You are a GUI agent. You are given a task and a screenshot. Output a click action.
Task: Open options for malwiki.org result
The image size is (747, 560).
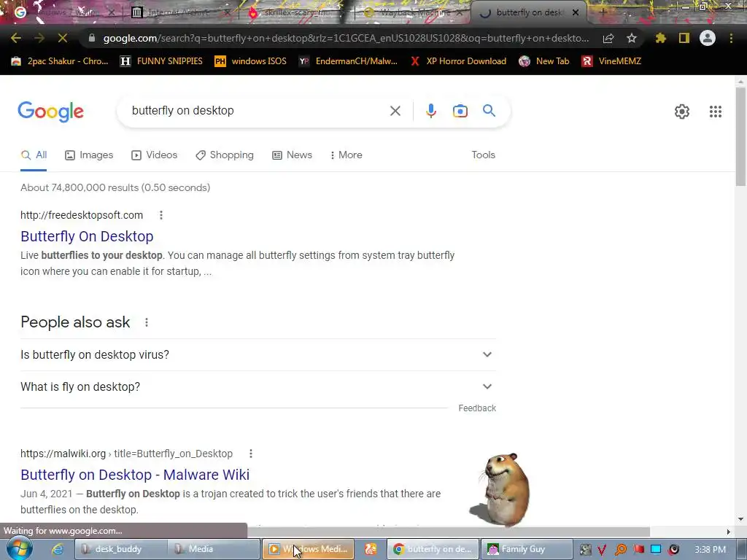point(251,454)
